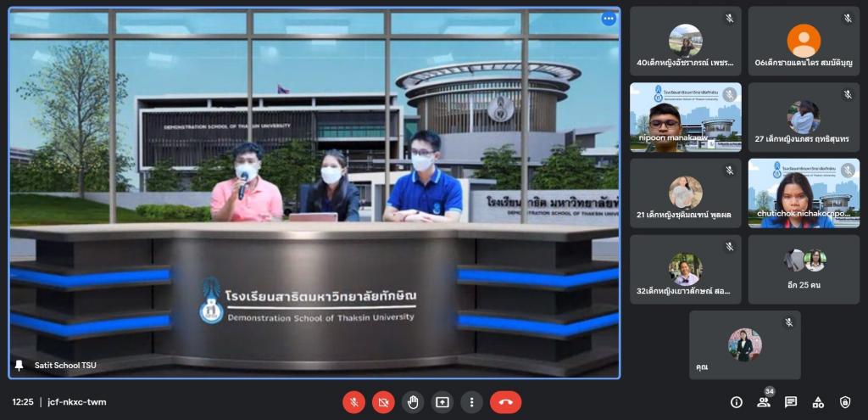Open more options three-dot menu in call controls
868x420 pixels.
471,402
